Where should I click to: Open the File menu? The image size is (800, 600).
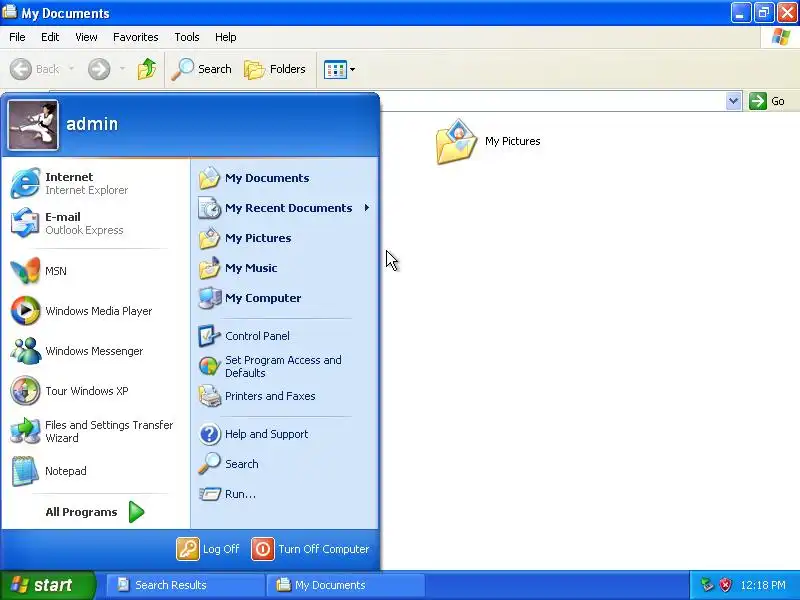coord(17,37)
